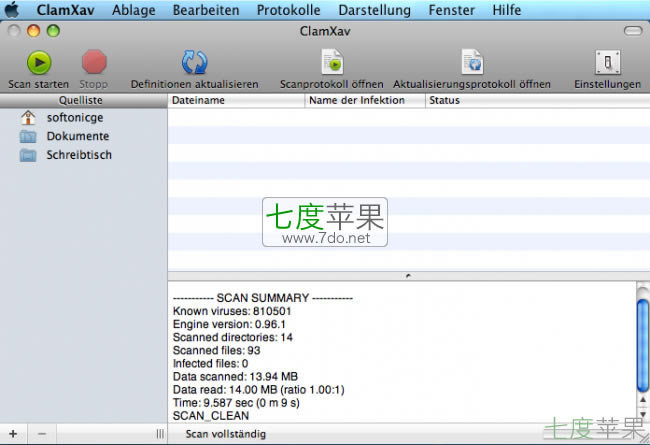This screenshot has height=445, width=650.
Task: Click the red Stopp octagon icon
Action: [94, 62]
